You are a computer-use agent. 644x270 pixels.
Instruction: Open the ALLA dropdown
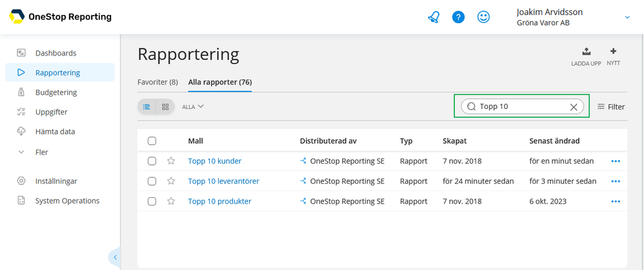pyautogui.click(x=193, y=107)
